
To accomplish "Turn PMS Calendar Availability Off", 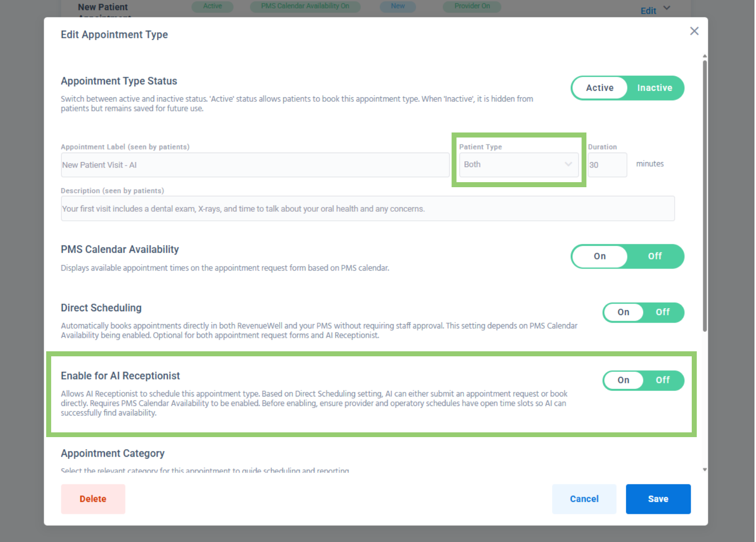I will click(x=654, y=256).
